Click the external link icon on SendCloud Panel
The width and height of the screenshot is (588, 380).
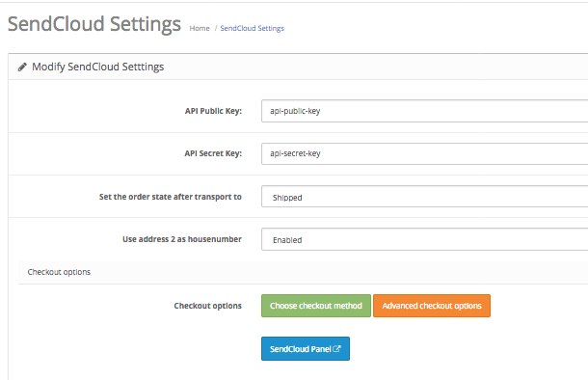coord(336,348)
